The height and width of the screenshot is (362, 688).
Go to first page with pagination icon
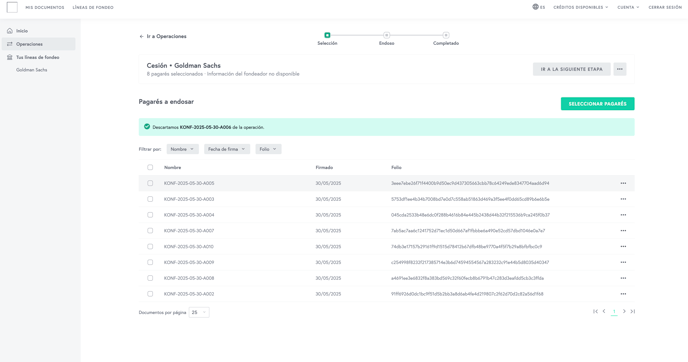point(595,312)
